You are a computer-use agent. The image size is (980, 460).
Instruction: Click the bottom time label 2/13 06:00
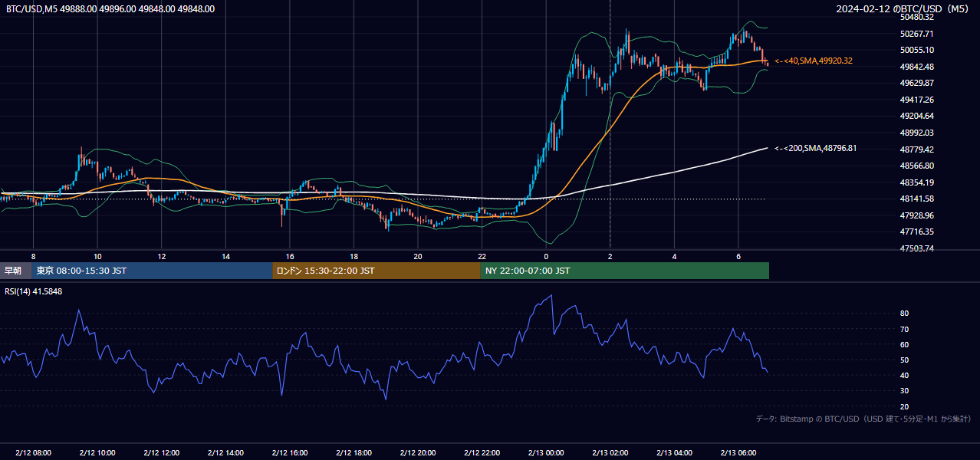(x=738, y=453)
